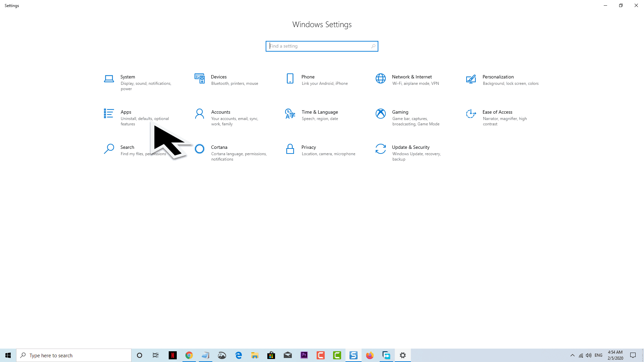Open the green Camtasia icon in taskbar
Image resolution: width=644 pixels, height=362 pixels.
[x=337, y=355]
